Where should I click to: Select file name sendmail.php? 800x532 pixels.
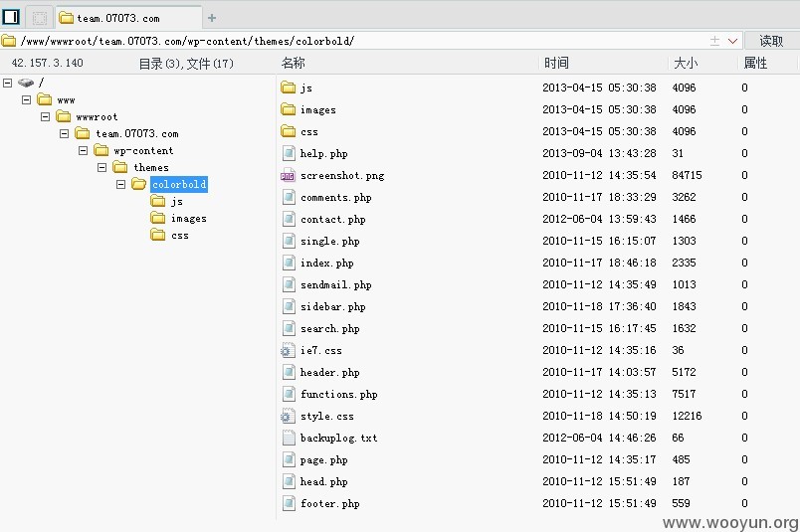[335, 284]
